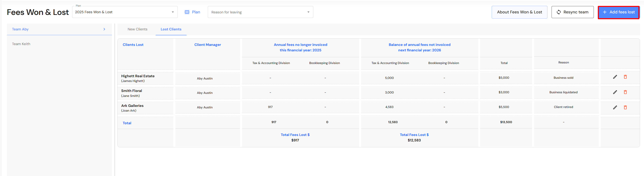Image resolution: width=644 pixels, height=176 pixels.
Task: Select Team Keith in the sidebar
Action: click(21, 44)
